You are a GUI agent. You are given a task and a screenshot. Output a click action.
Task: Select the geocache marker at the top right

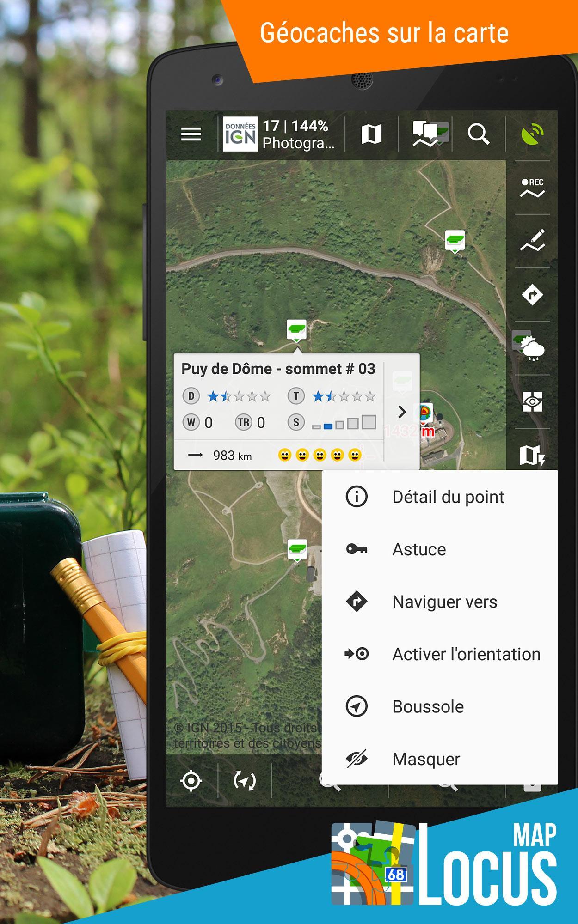[x=455, y=241]
